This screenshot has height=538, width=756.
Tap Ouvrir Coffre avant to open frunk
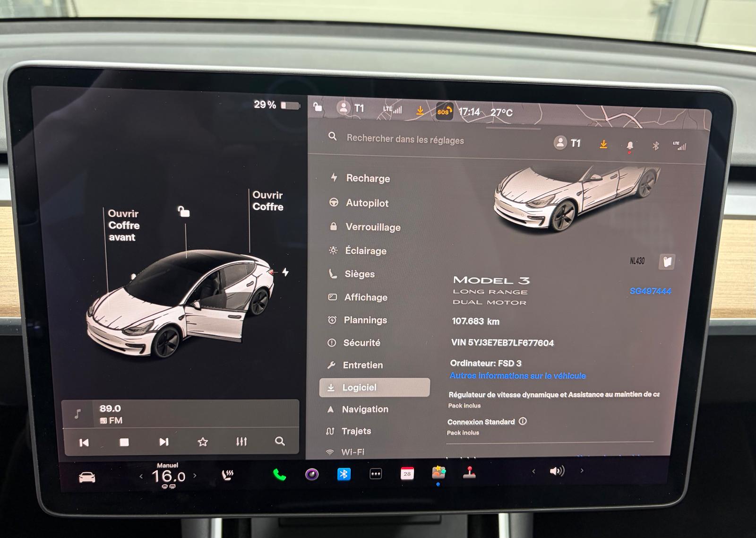tap(124, 225)
